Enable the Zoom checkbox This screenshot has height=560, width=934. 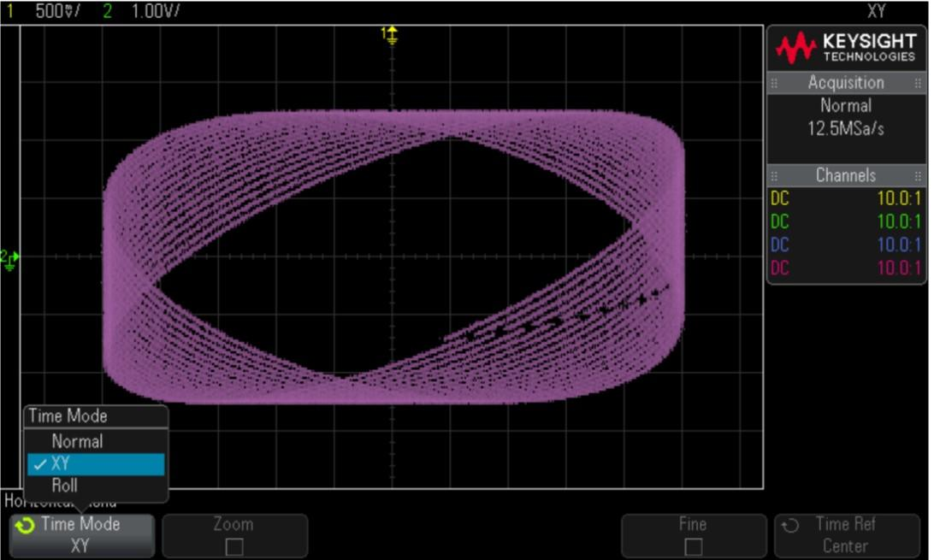point(233,545)
